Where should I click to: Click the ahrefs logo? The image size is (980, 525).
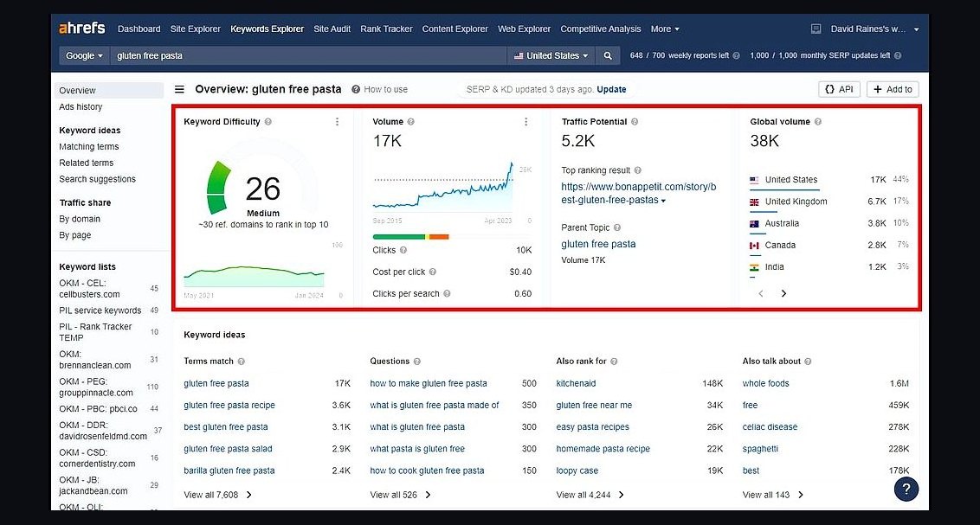[x=82, y=28]
